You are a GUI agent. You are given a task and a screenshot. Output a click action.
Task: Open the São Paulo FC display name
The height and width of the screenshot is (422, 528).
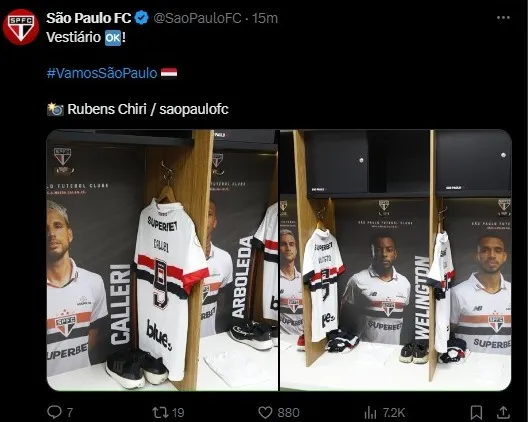pyautogui.click(x=89, y=18)
